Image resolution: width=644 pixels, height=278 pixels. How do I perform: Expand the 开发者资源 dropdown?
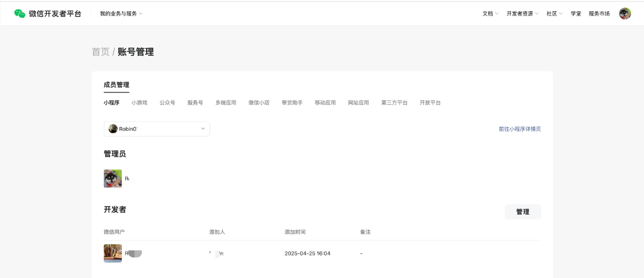tap(522, 13)
